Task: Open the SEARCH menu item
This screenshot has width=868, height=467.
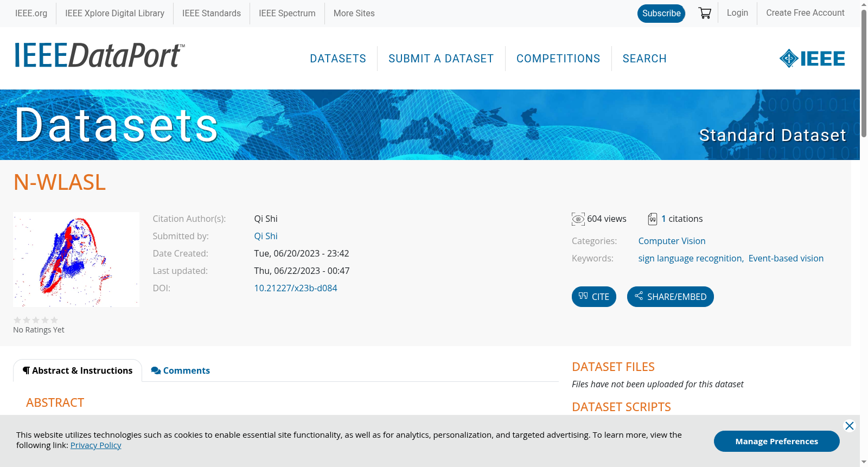Action: tap(644, 59)
